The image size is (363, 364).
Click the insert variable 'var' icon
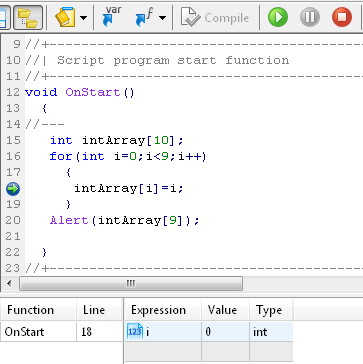click(112, 16)
